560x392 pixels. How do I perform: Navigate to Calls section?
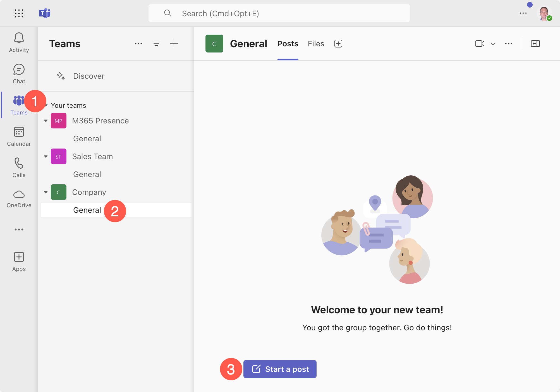point(19,166)
